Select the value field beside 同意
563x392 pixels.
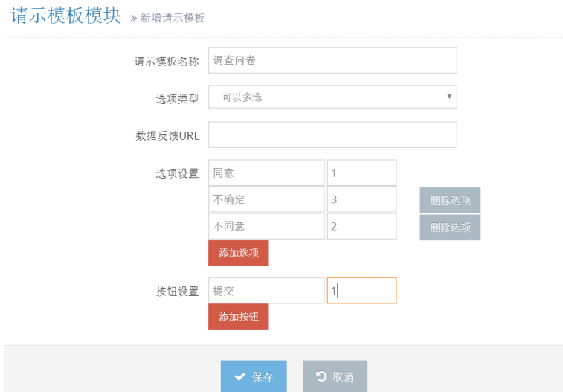tap(361, 173)
